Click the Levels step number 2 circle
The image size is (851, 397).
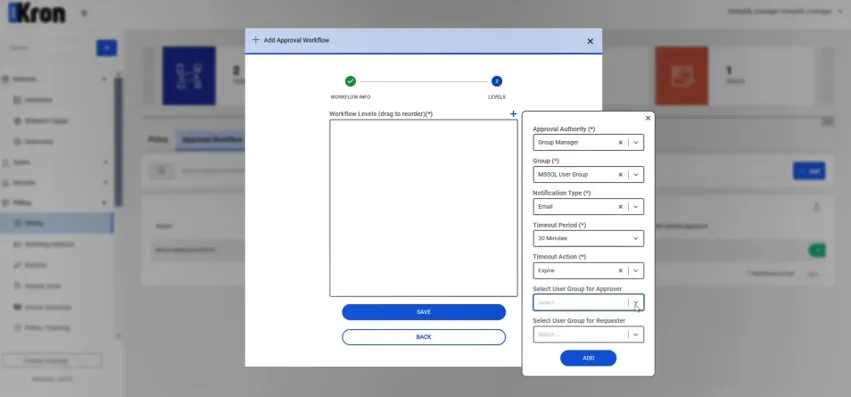(497, 81)
